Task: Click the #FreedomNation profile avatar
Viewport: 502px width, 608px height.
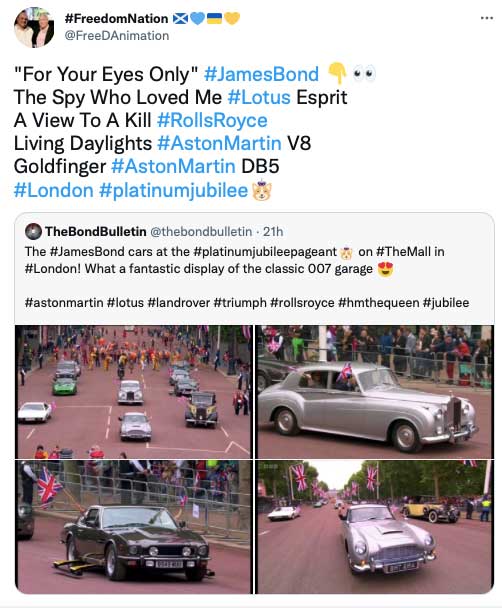Action: pos(34,27)
